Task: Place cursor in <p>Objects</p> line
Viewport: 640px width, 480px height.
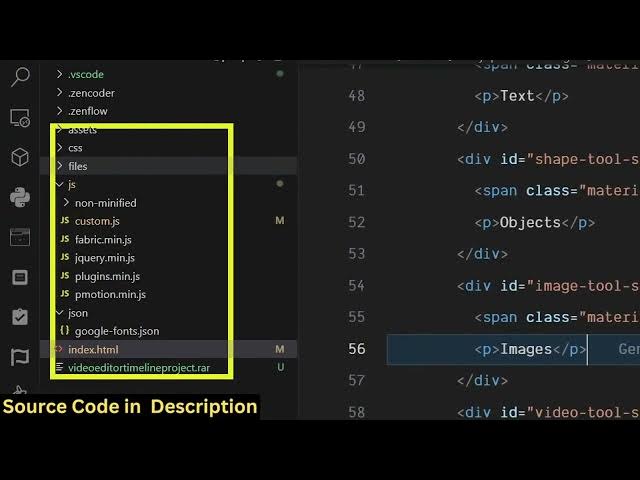Action: (535, 223)
